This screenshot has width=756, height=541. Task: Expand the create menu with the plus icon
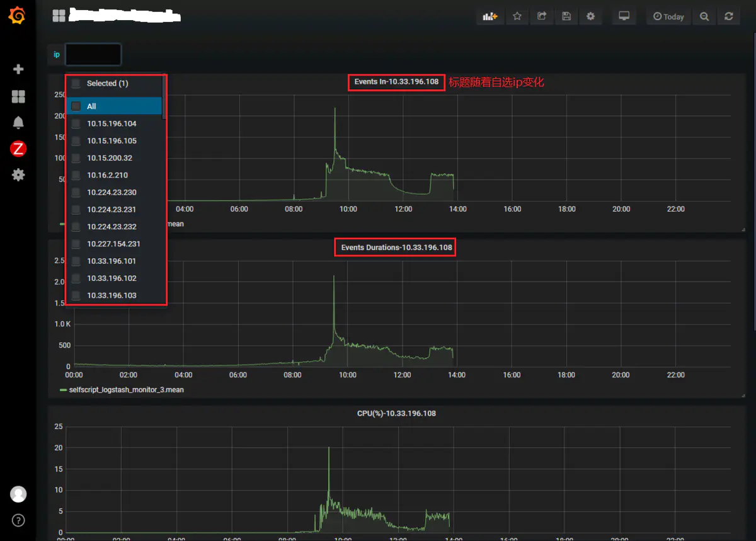pyautogui.click(x=18, y=69)
